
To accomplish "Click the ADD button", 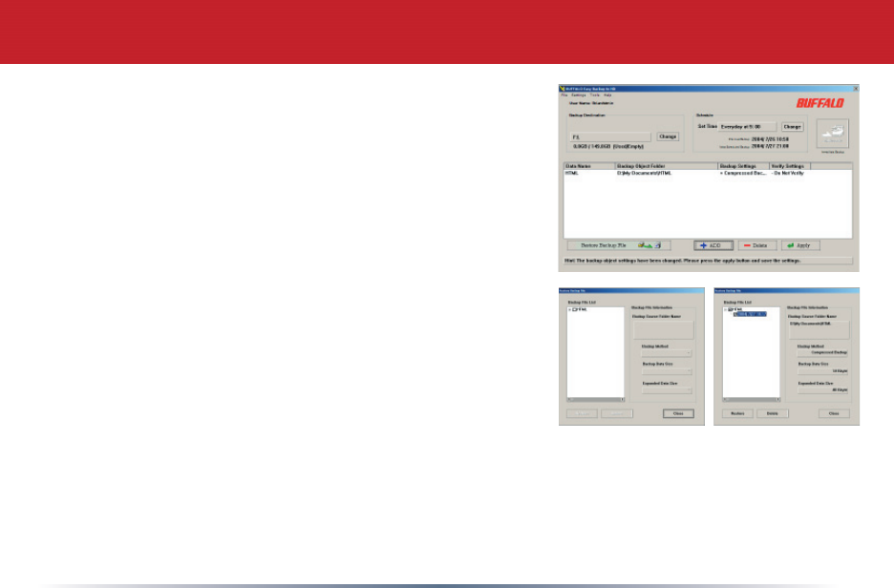I will pyautogui.click(x=713, y=245).
